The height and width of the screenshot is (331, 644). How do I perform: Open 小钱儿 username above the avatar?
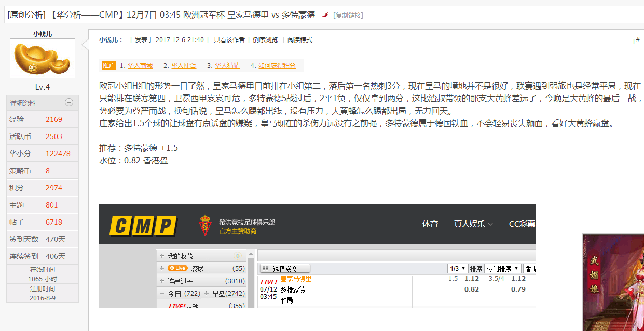click(43, 34)
